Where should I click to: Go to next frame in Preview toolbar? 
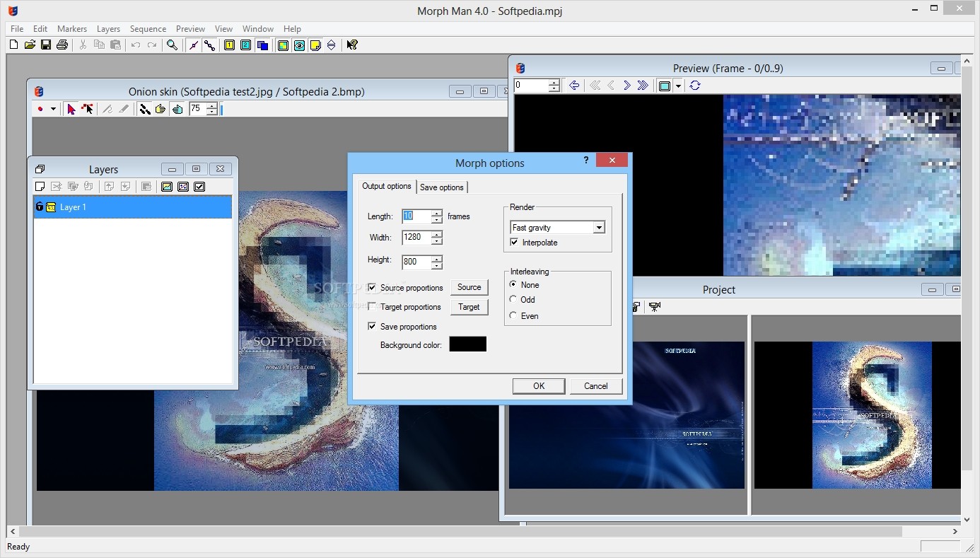coord(627,86)
